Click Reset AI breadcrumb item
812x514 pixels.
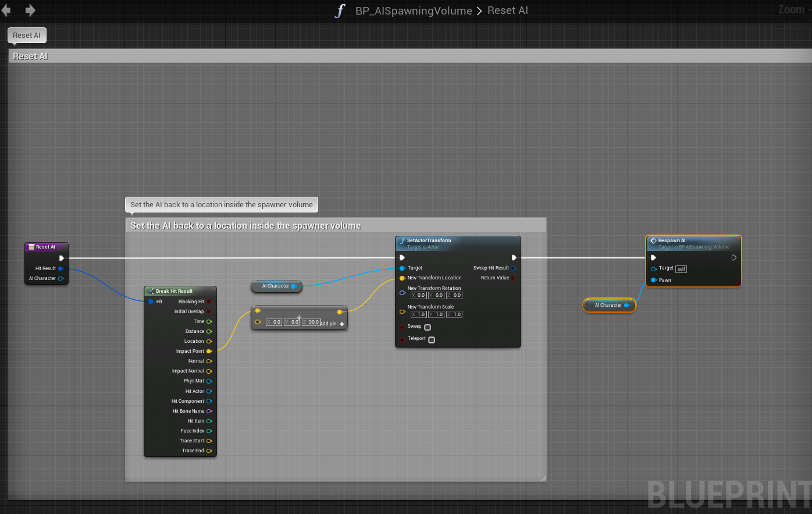coord(507,11)
